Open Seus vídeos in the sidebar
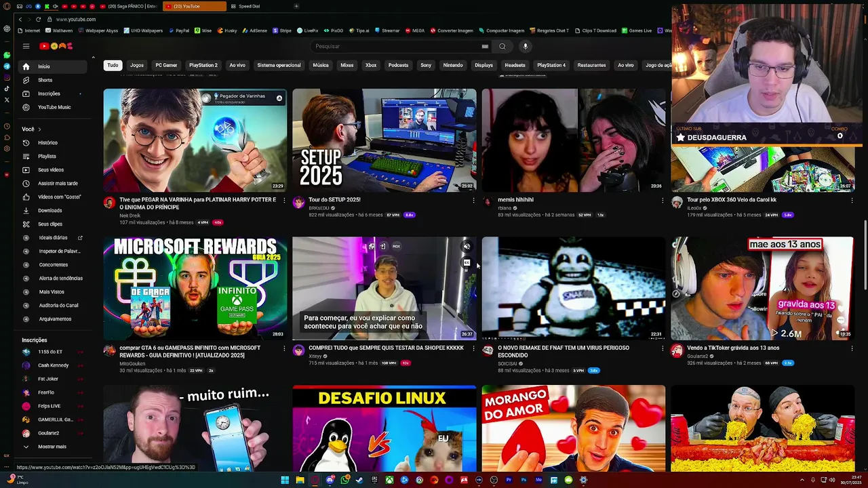This screenshot has width=868, height=488. [54, 170]
